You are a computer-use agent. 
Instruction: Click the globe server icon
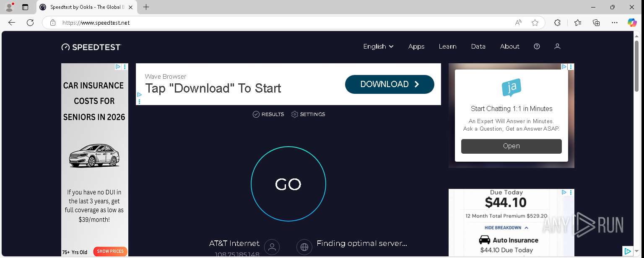pos(304,247)
